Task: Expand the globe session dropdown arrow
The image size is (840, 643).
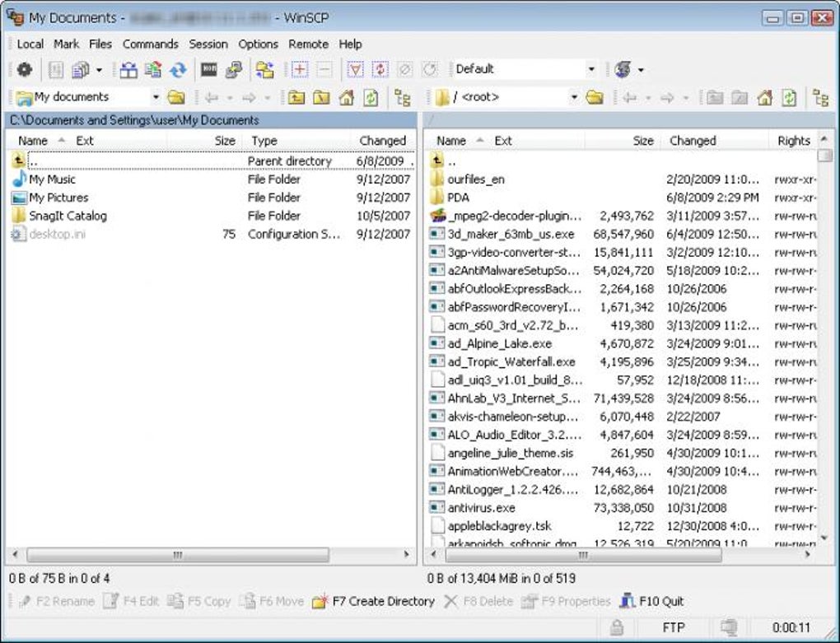Action: [x=640, y=70]
